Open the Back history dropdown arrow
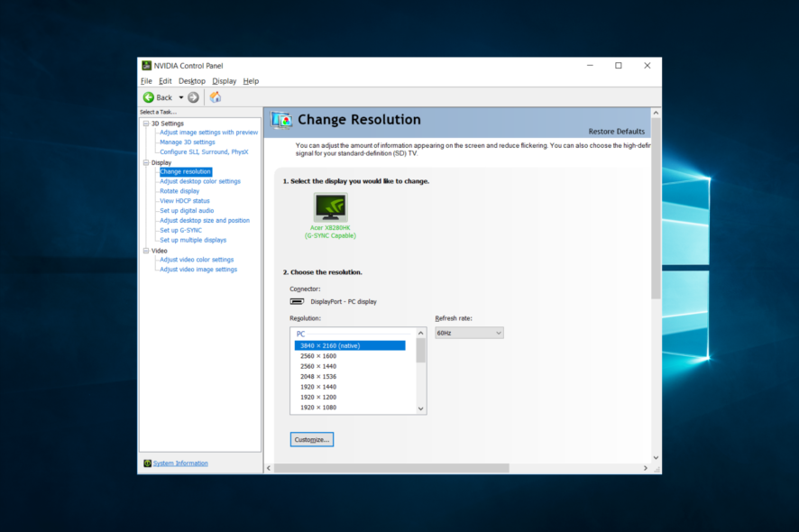 181,97
